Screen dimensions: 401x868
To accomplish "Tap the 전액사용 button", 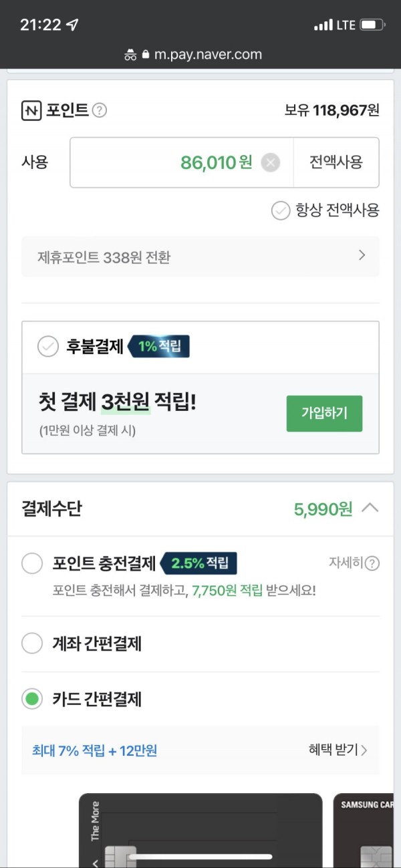I will 336,162.
